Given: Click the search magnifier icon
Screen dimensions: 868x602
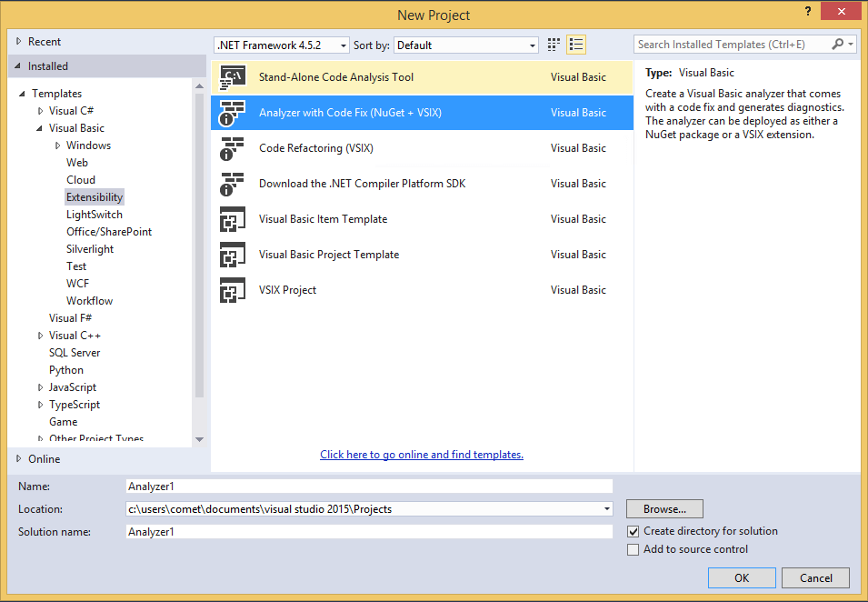Looking at the screenshot, I should pyautogui.click(x=838, y=45).
